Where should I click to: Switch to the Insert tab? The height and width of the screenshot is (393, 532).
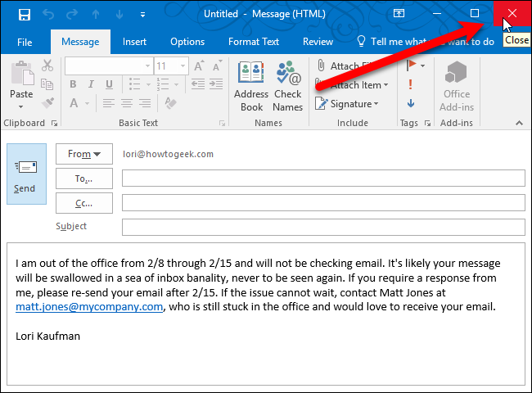click(x=134, y=42)
